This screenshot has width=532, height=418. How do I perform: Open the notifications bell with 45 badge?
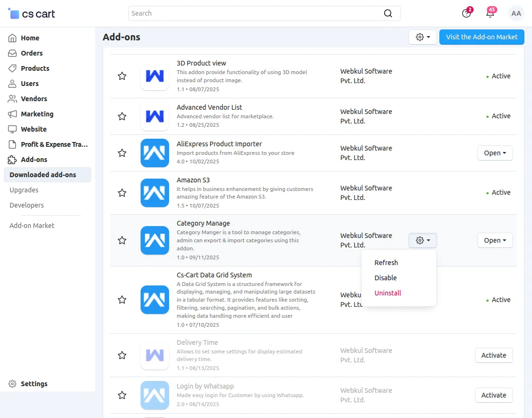[491, 14]
